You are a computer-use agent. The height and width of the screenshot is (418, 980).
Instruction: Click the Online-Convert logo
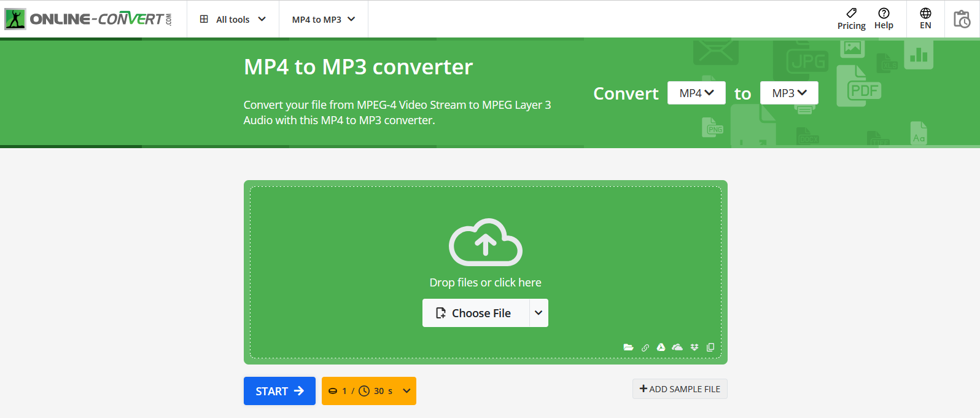[88, 19]
